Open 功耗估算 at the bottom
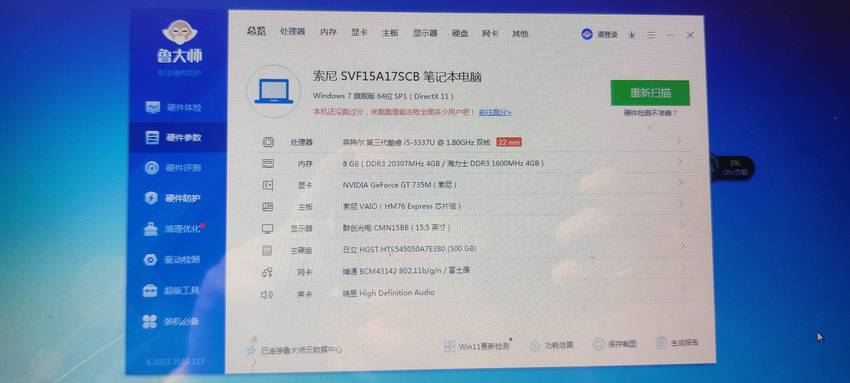The width and height of the screenshot is (850, 383). tap(552, 345)
